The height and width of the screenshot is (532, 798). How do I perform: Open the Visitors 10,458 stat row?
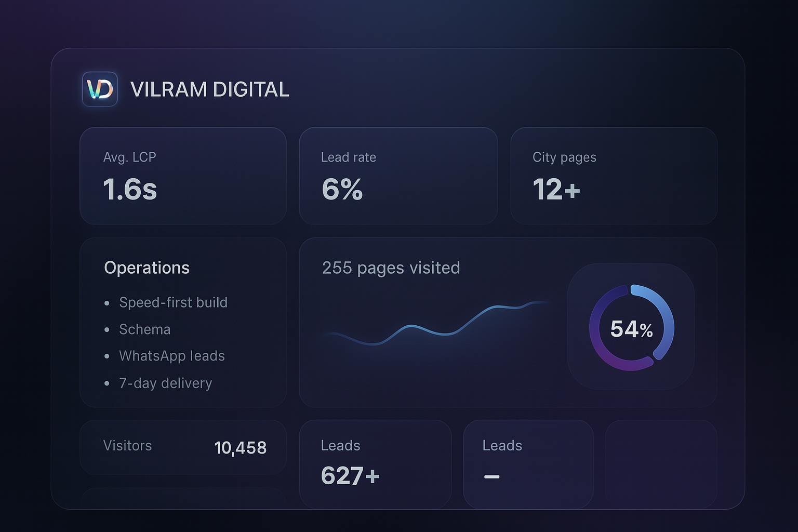click(x=183, y=447)
